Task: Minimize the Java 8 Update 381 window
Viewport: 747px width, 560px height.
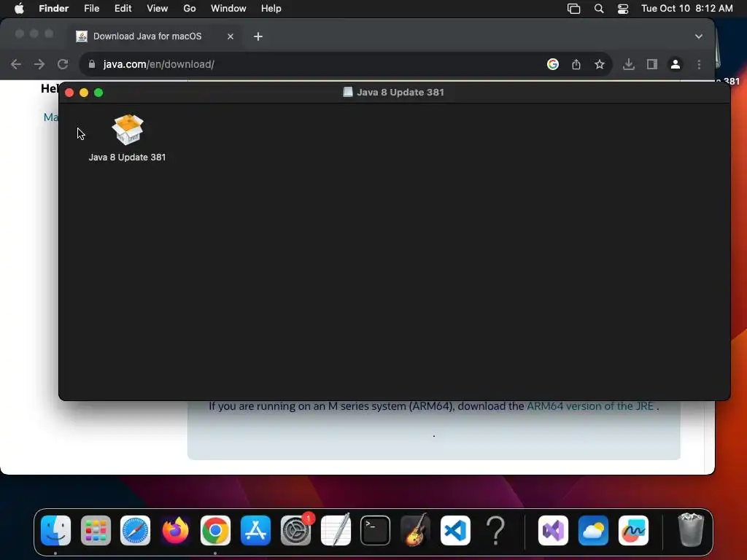Action: [x=84, y=93]
